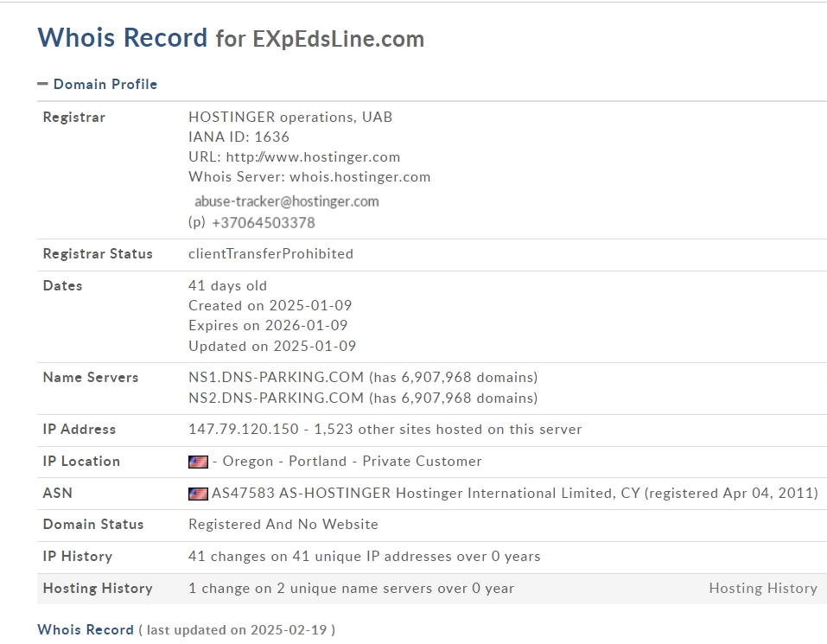Click the 'Registrar Status' row label
Image resolution: width=827 pixels, height=644 pixels.
tap(98, 253)
